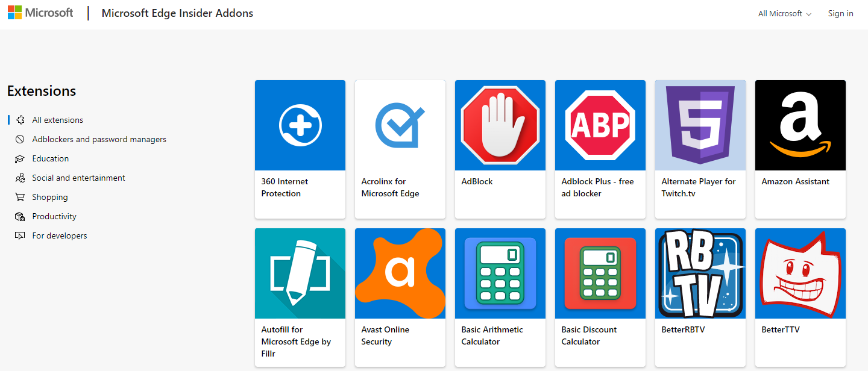Click the Amazon Assistant title text

coord(796,181)
